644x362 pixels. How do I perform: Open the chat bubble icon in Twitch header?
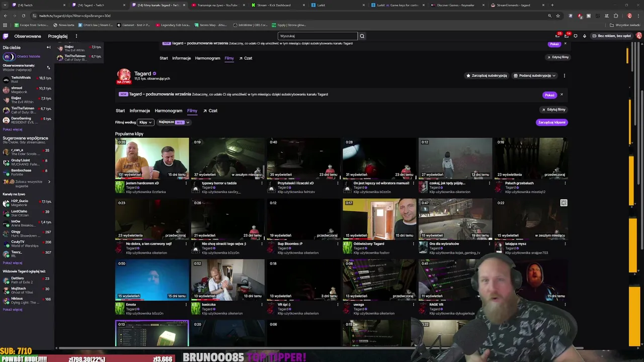pyautogui.click(x=575, y=36)
